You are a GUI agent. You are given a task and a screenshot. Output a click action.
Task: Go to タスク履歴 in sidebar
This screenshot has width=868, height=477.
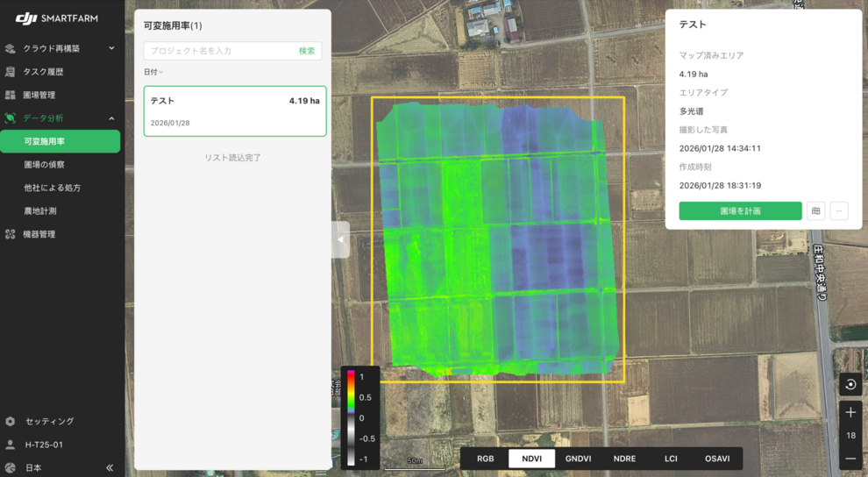pyautogui.click(x=43, y=72)
